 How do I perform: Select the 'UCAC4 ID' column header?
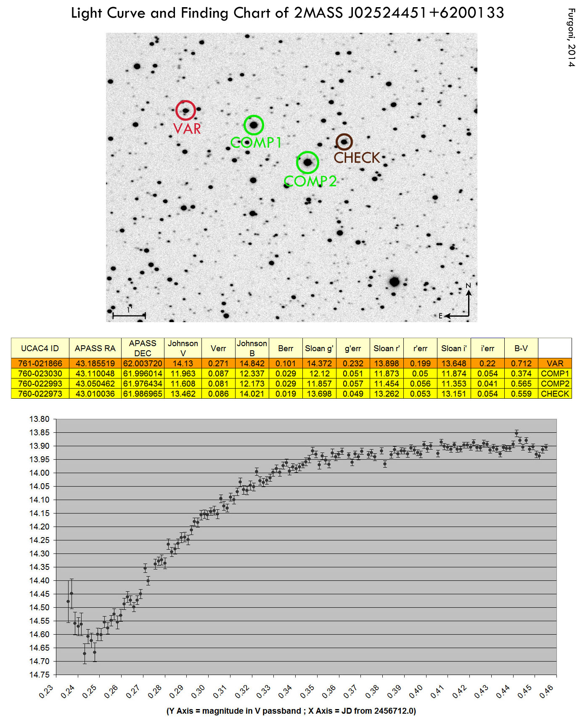40,348
